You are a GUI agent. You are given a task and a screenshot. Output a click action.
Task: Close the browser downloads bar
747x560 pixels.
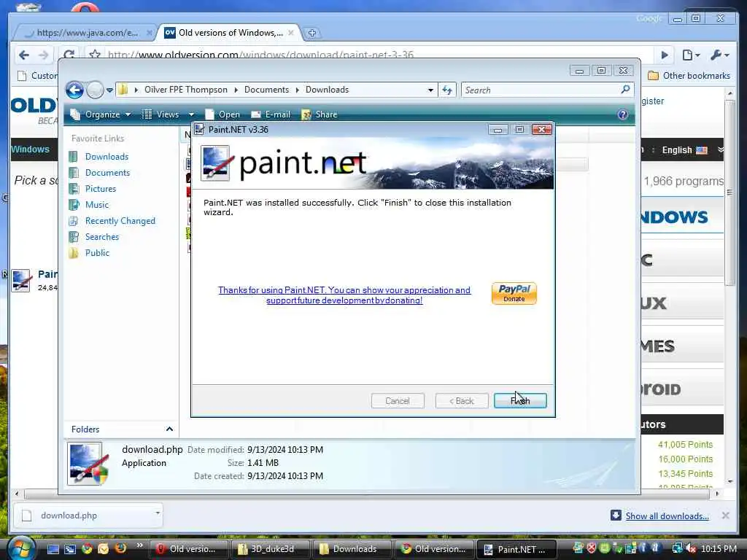(726, 516)
